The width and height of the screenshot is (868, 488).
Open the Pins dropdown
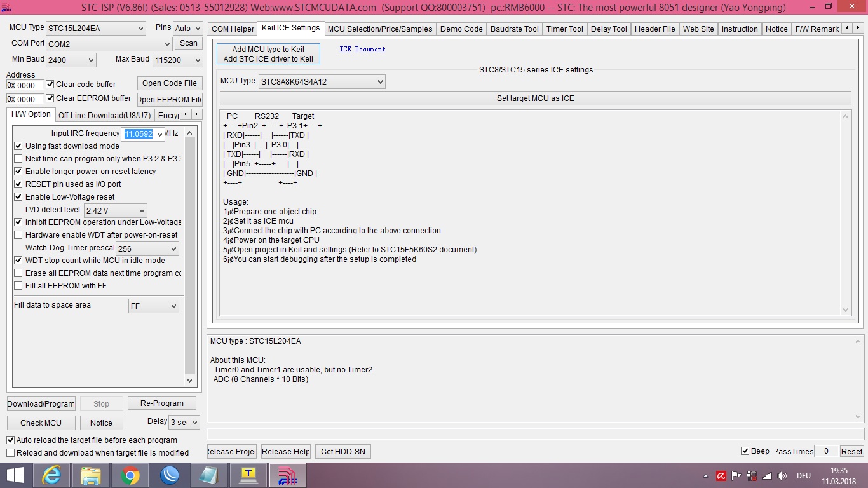pos(187,29)
